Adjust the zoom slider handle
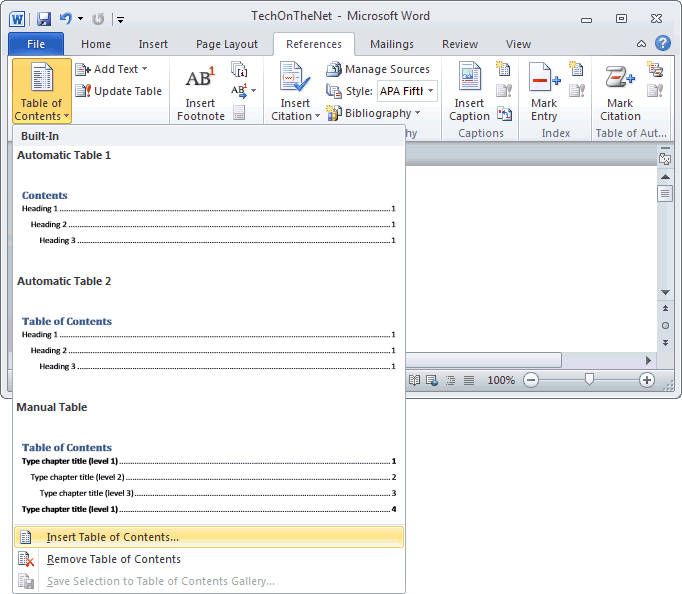This screenshot has width=682, height=594. [x=589, y=380]
